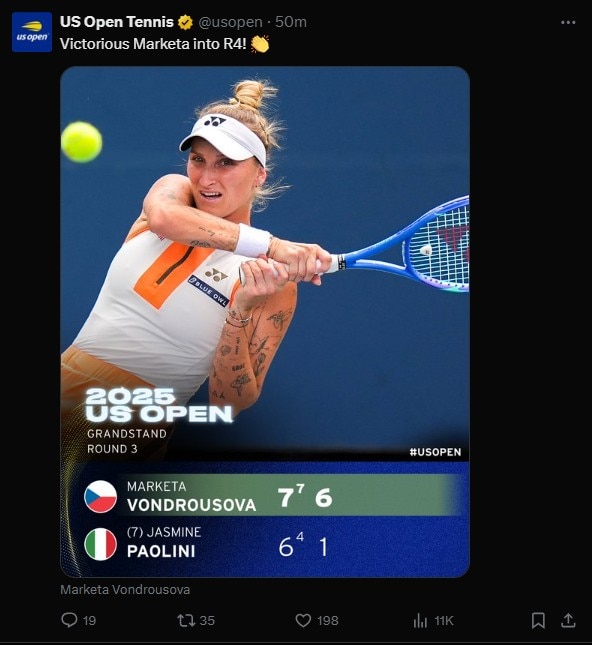Click the repost count 35
592x645 pixels.
[x=207, y=620]
